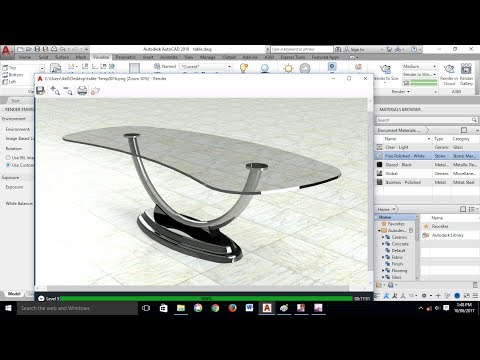Viewport: 480px width, 360px height.
Task: Click the green render progress bar
Action: (x=206, y=299)
